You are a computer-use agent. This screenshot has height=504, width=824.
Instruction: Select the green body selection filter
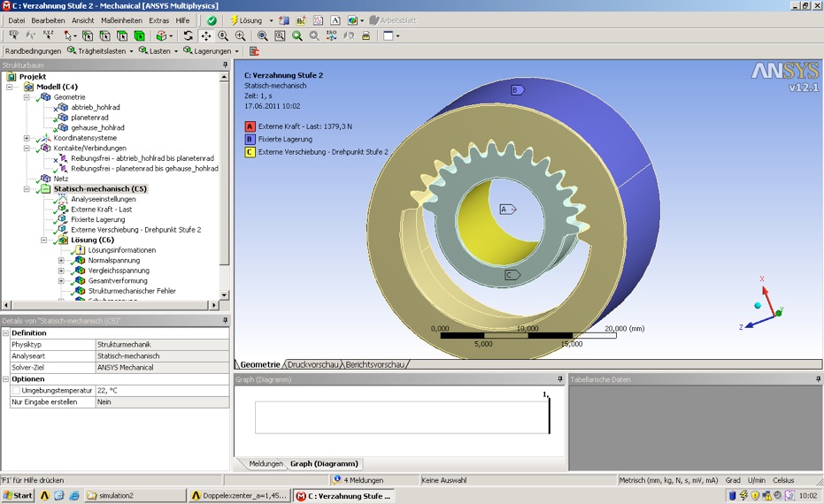(139, 35)
